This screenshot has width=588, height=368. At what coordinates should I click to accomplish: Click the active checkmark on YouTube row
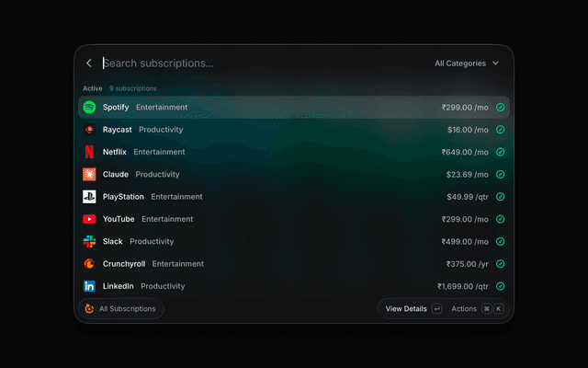coord(500,219)
